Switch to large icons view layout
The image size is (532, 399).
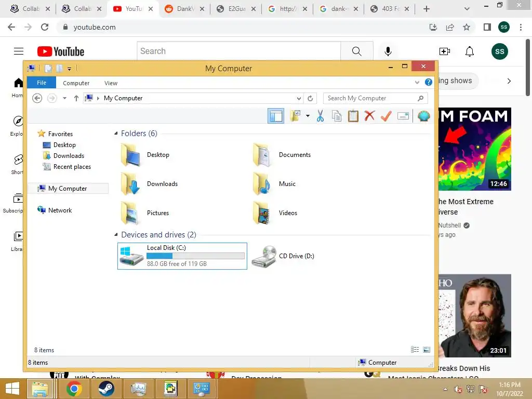point(427,350)
